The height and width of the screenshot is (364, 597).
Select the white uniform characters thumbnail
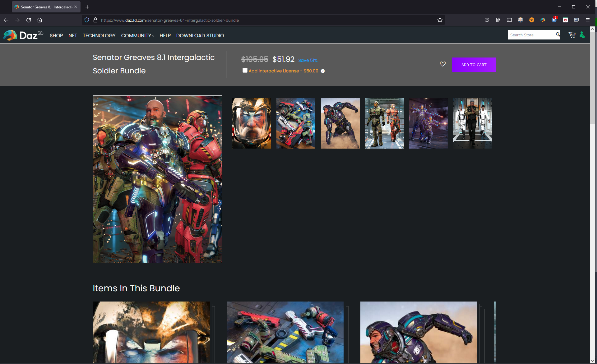click(473, 123)
